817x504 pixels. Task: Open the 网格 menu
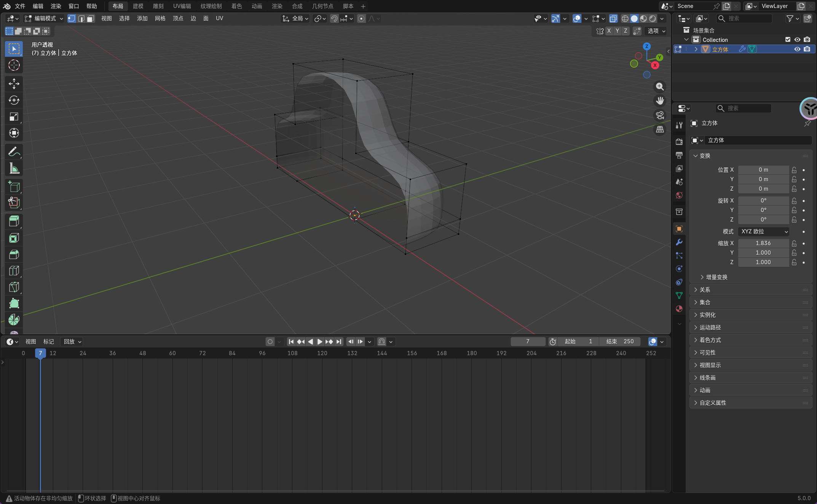[160, 19]
